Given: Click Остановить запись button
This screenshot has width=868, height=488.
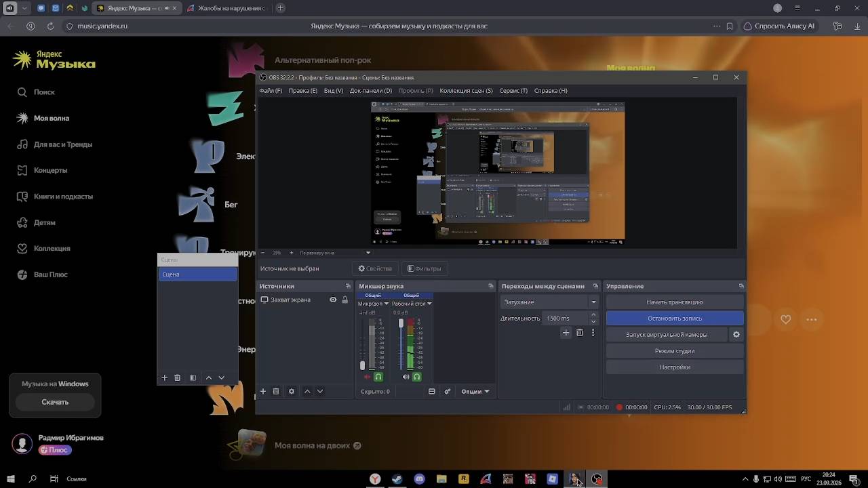Looking at the screenshot, I should pos(675,319).
